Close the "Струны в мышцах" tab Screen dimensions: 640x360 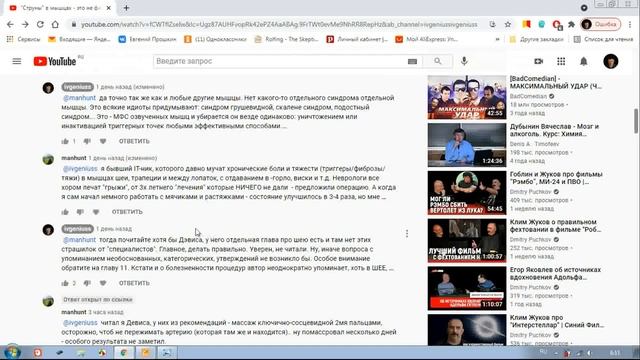[x=109, y=8]
